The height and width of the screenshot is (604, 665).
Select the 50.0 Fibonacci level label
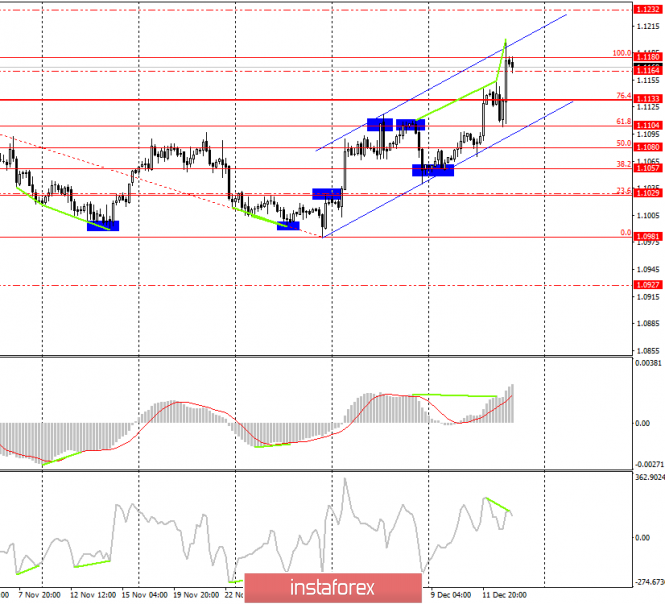(623, 144)
